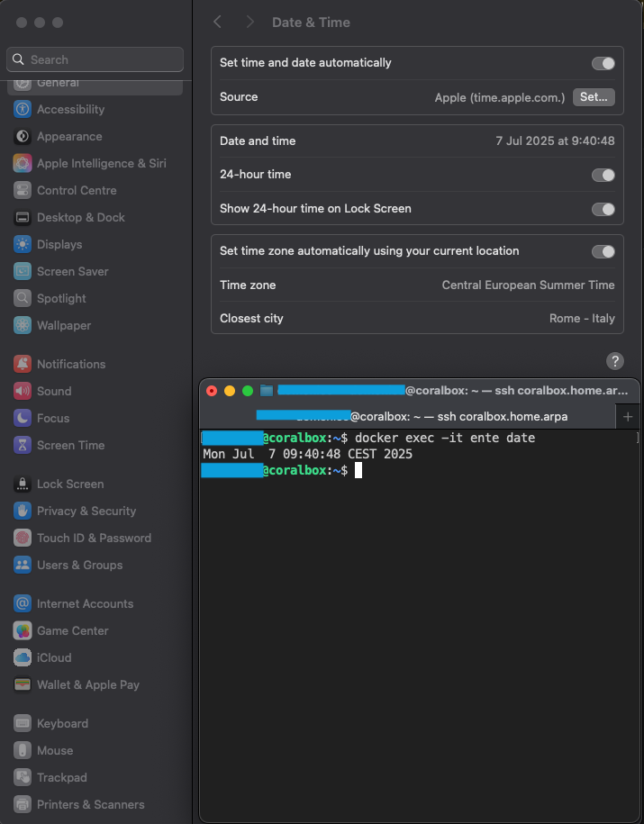The height and width of the screenshot is (824, 644).
Task: Open Keyboard text in sidebar
Action: point(62,724)
